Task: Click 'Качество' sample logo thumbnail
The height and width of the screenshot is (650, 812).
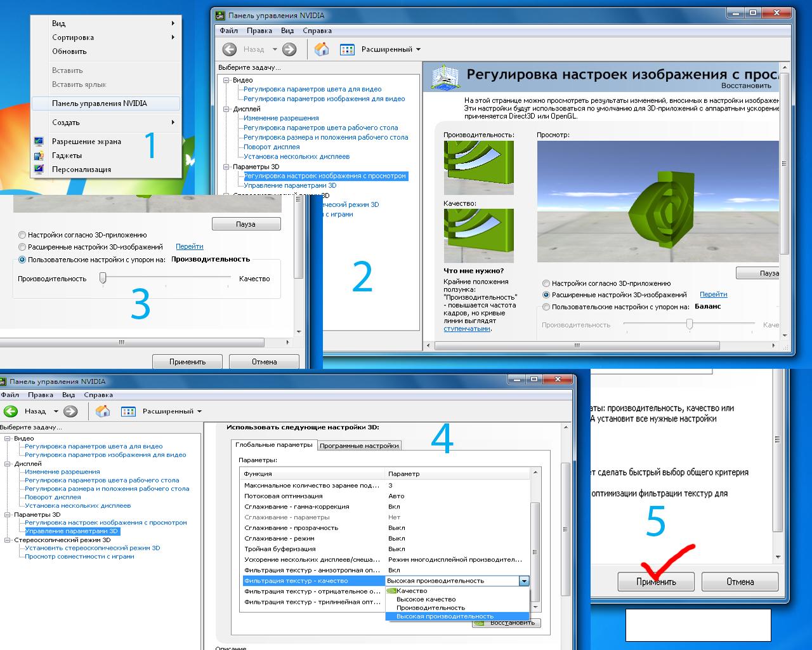Action: (x=478, y=235)
